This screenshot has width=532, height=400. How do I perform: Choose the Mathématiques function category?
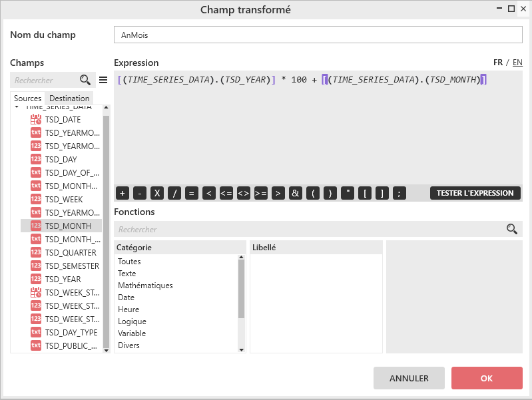point(145,286)
